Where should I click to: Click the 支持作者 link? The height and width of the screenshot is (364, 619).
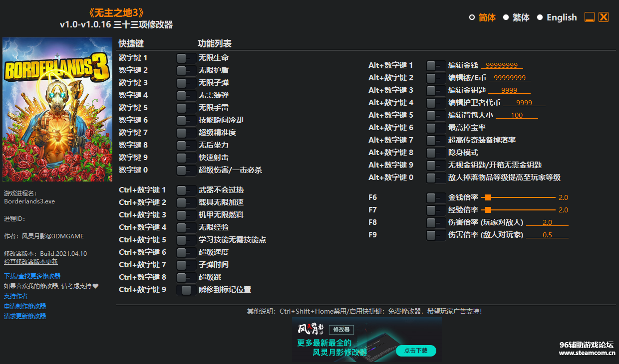click(16, 296)
